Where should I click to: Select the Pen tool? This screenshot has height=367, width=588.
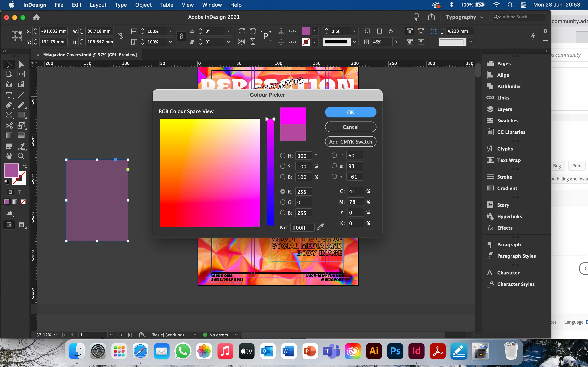tap(9, 105)
